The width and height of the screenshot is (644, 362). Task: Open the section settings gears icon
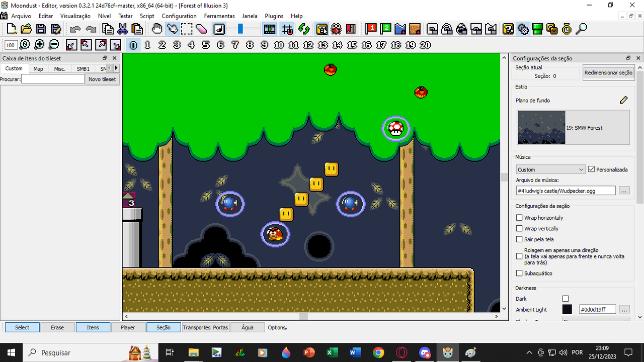click(x=523, y=29)
